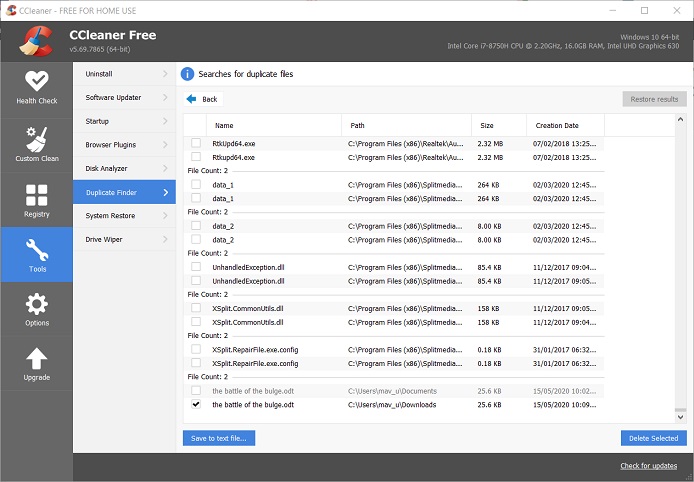
Task: Click the scrollbar up arrow
Action: [680, 120]
